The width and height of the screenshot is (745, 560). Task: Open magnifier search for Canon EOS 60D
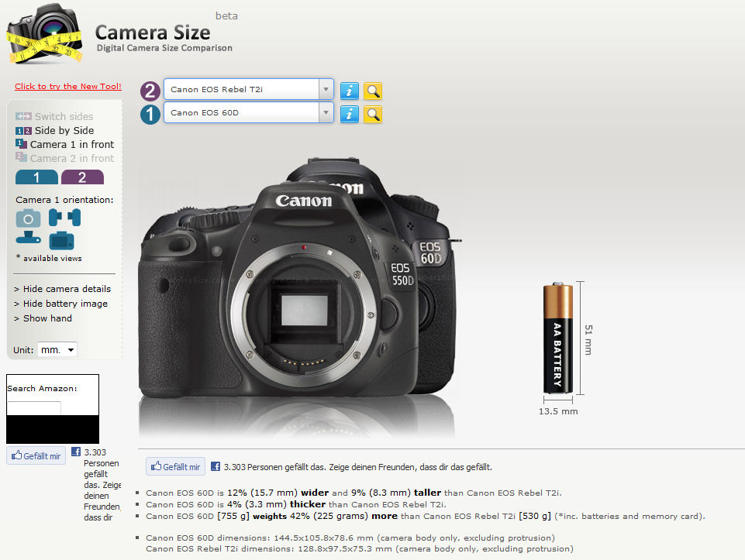coord(373,114)
